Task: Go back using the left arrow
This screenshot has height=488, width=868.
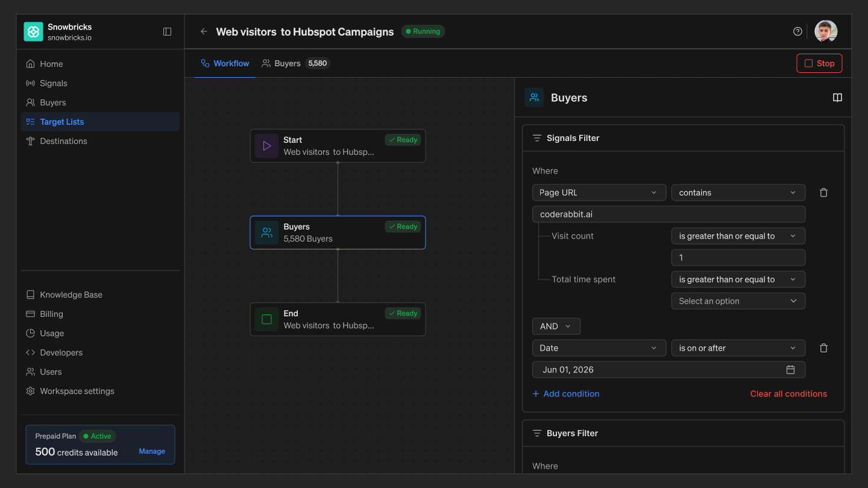Action: tap(204, 31)
